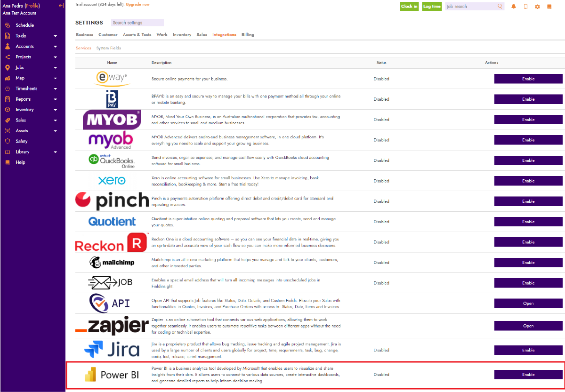The width and height of the screenshot is (565, 392).
Task: Expand the Library menu arrow
Action: (56, 152)
